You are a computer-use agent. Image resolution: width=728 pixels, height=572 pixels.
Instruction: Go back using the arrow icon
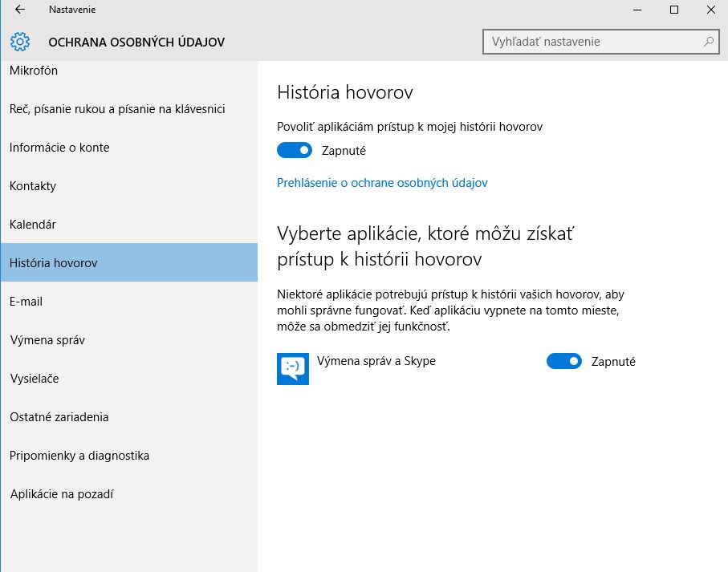(20, 10)
